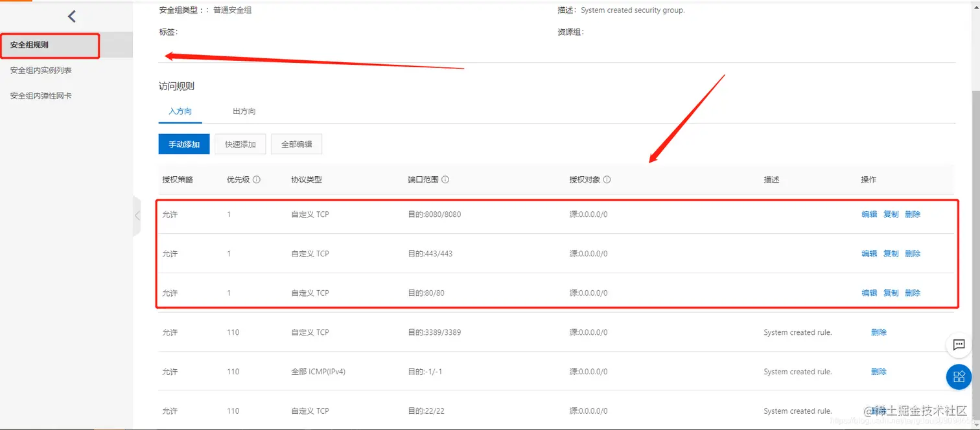
Task: Click the 手动添加 button
Action: click(x=184, y=144)
